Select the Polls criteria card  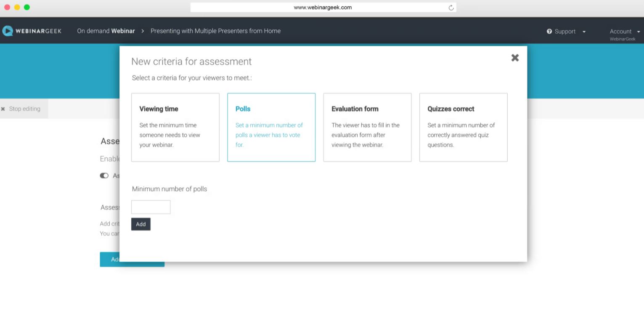point(271,127)
